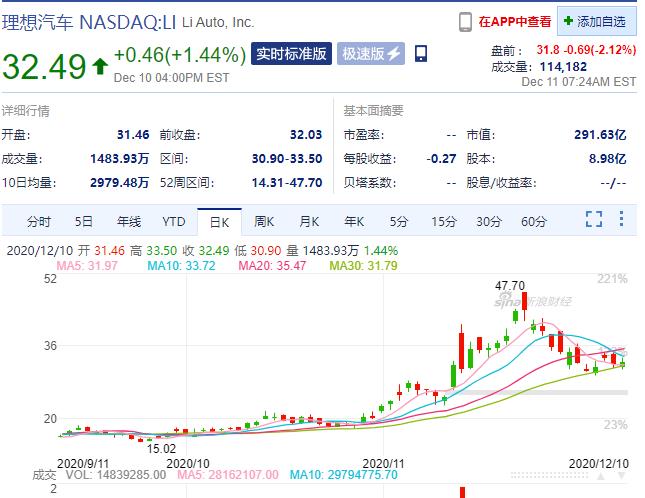Screen dimensions: 645x498
Task: Select the 日K chart tab
Action: (x=219, y=222)
